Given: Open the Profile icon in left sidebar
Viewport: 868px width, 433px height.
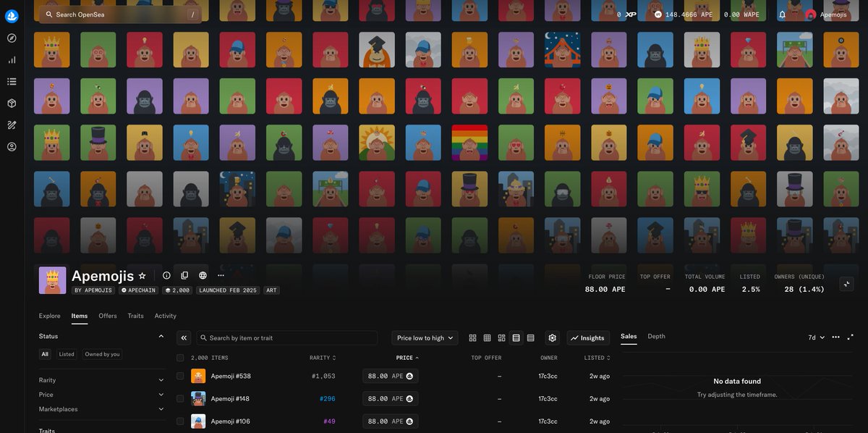Looking at the screenshot, I should 12,147.
